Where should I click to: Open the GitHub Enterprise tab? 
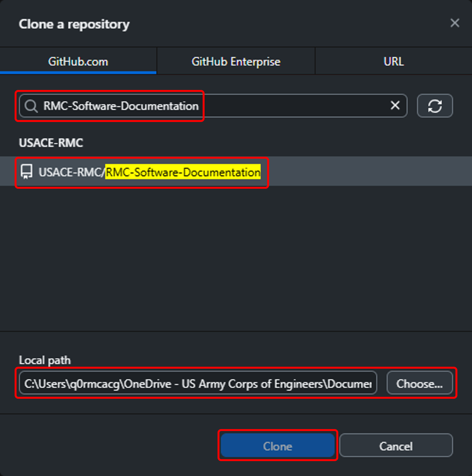(x=236, y=61)
